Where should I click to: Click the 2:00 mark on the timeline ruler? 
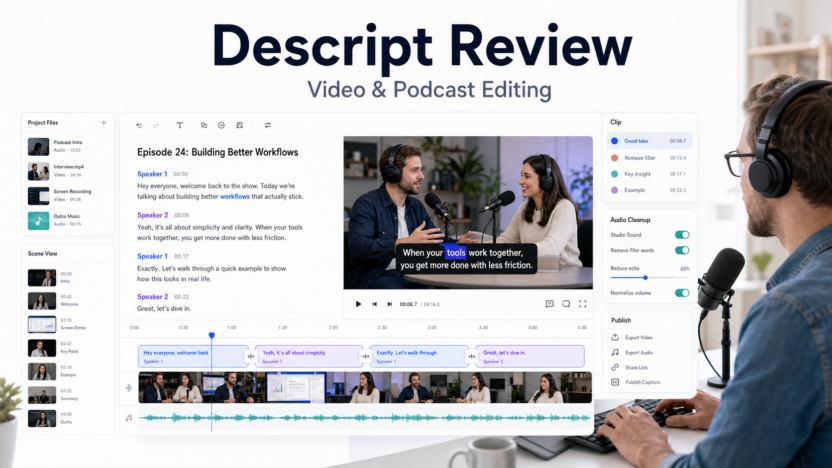click(x=333, y=327)
